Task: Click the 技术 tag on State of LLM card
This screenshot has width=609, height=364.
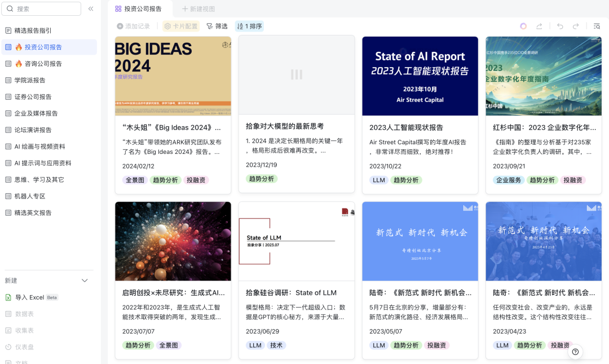Action: [276, 345]
